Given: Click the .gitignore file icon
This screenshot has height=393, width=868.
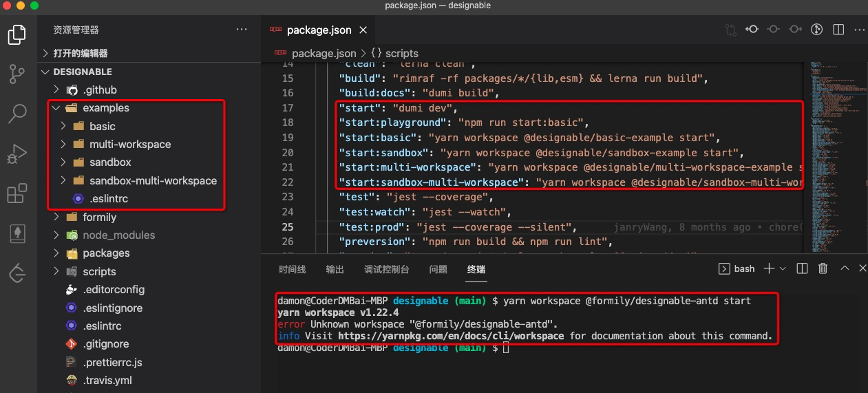Looking at the screenshot, I should point(71,343).
